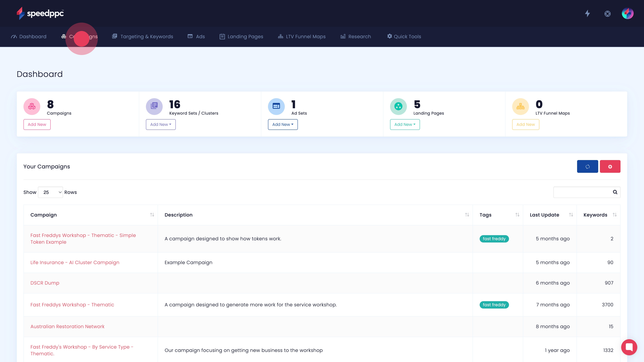
Task: Open the user profile avatar
Action: 628,13
